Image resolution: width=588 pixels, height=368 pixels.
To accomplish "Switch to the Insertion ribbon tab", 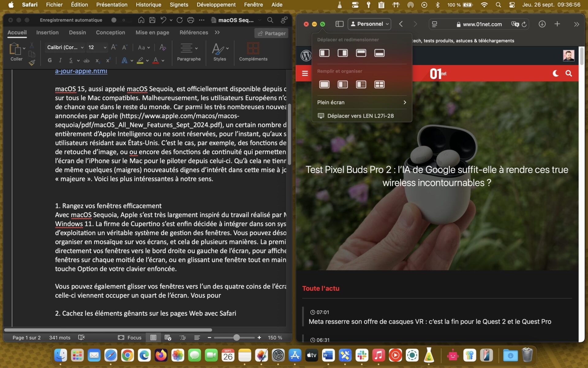I will [47, 33].
